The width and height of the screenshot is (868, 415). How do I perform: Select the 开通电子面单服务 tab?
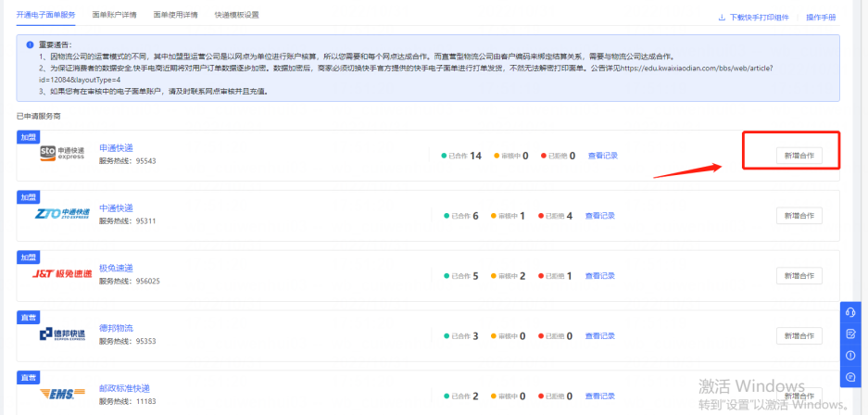[x=46, y=16]
